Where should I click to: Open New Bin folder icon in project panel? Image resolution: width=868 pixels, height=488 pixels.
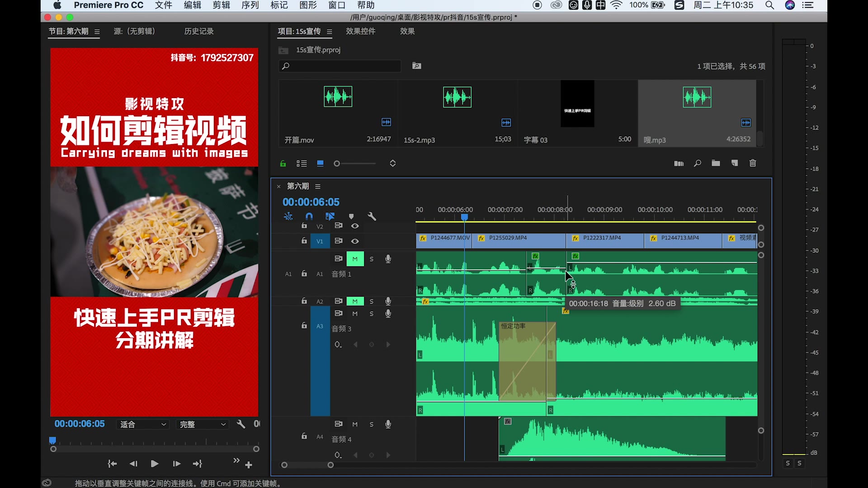(716, 163)
